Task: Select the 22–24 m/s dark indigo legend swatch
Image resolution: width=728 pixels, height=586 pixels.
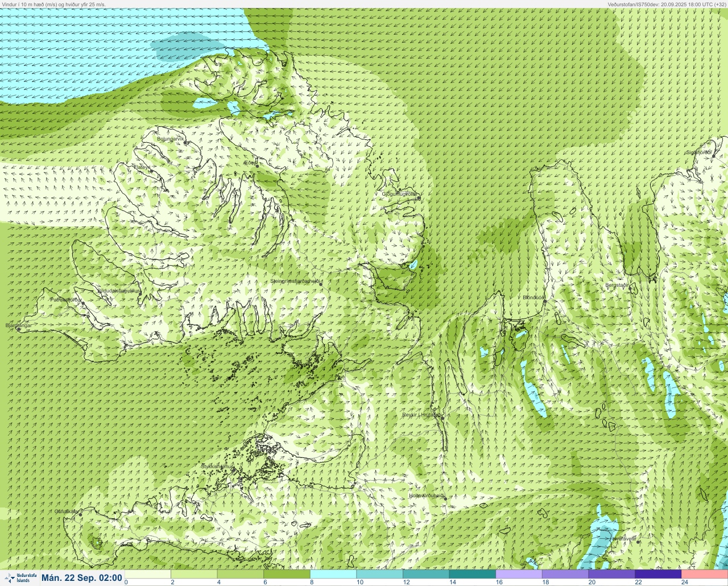Action: coord(658,573)
